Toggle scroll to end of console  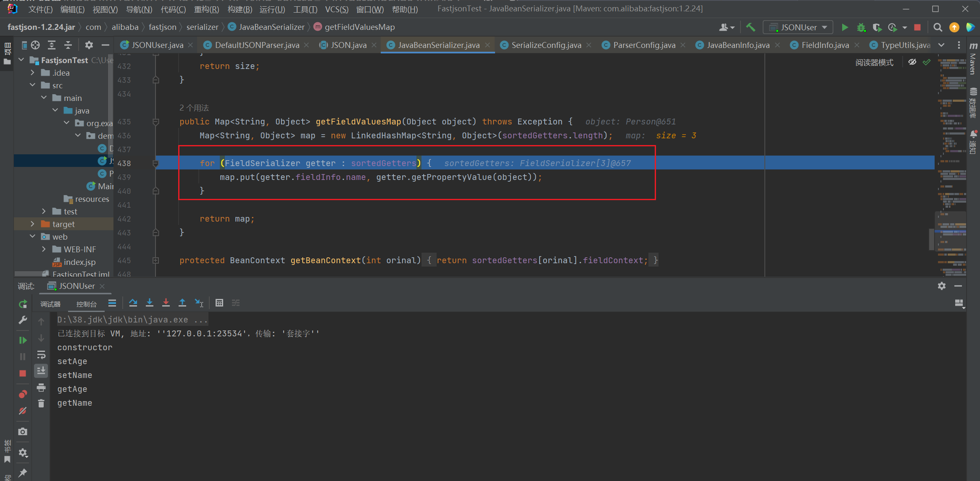pos(41,371)
